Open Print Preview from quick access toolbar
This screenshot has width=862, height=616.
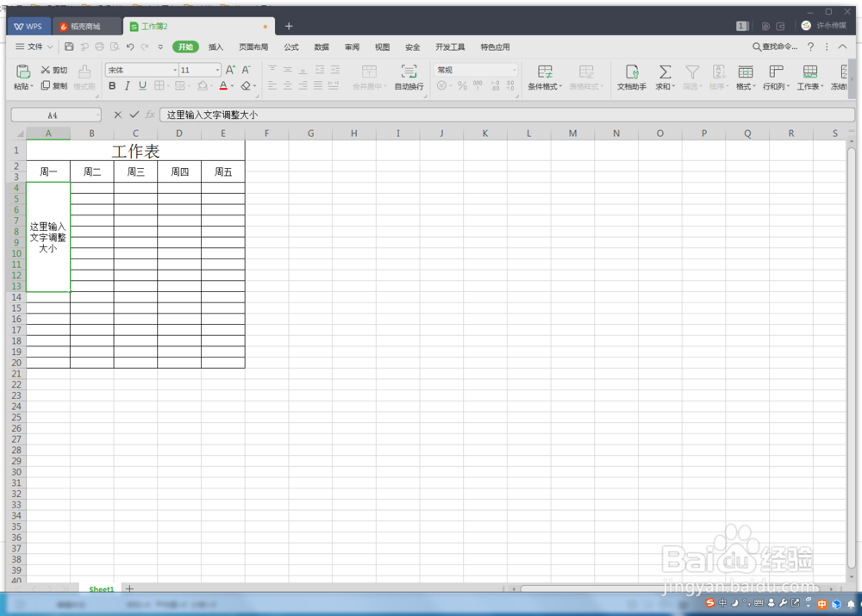pos(115,47)
